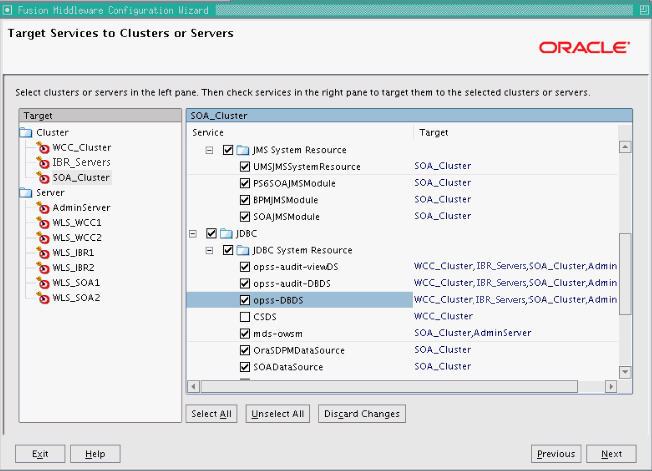Select WLS_WCC2 label in tree

coord(77,237)
